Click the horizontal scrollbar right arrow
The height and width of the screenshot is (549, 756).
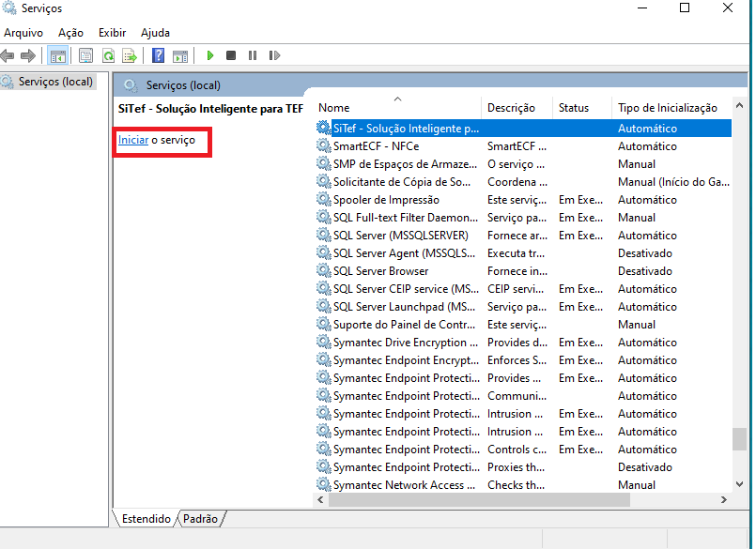tap(724, 500)
